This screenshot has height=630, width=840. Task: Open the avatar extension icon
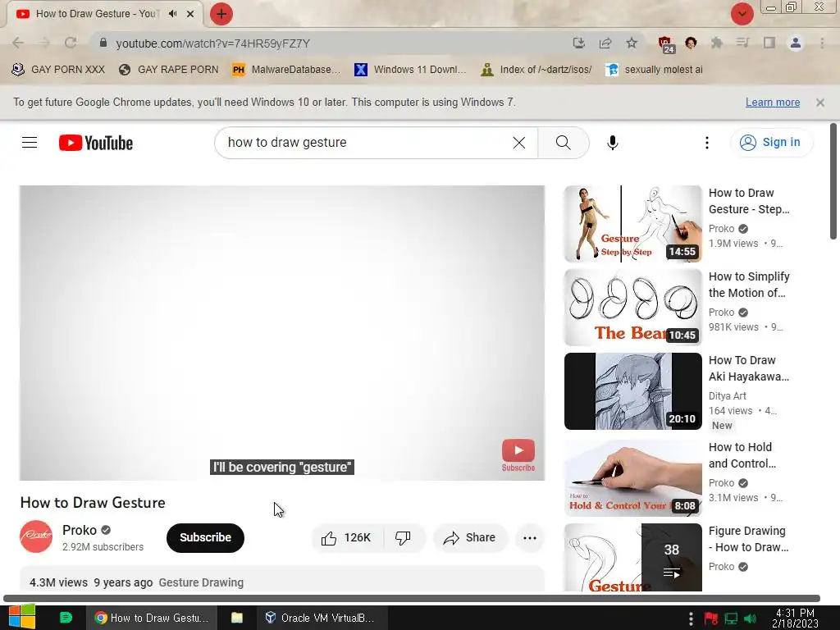coord(691,43)
